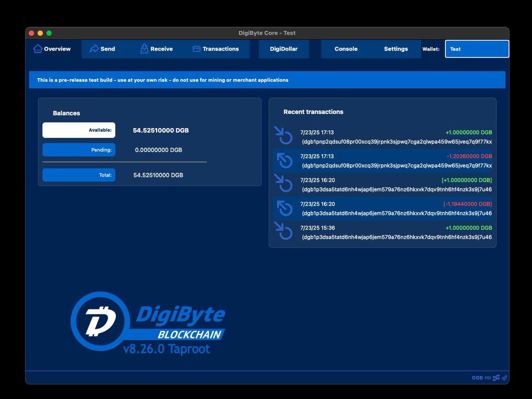
Task: Click the dgb1p3dsa address under [-1.19440000 DGB]
Action: coord(397,214)
